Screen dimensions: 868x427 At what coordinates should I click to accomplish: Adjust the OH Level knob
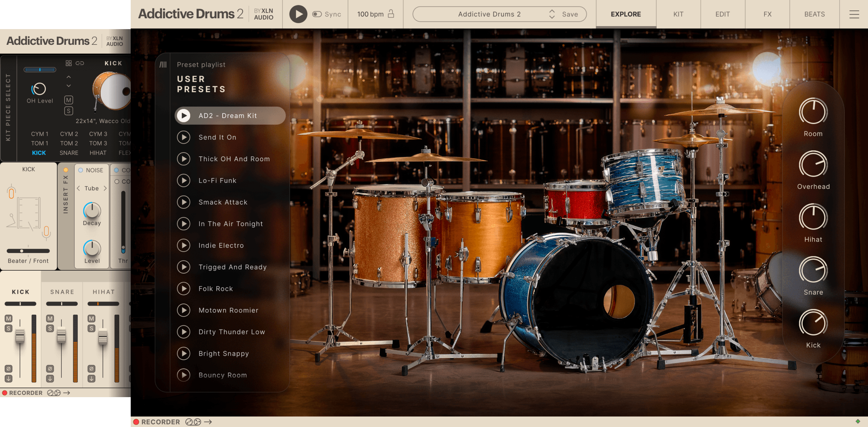[39, 89]
